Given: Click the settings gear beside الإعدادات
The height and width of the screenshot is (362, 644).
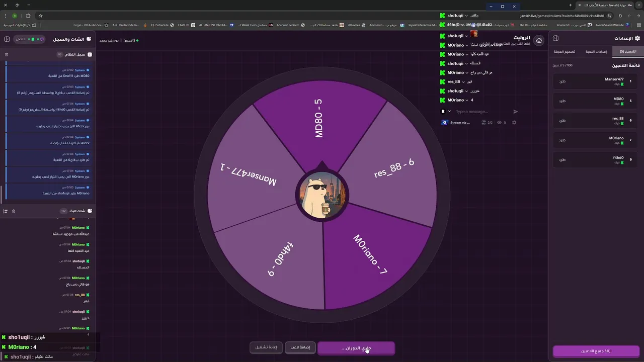Looking at the screenshot, I should click(x=637, y=38).
